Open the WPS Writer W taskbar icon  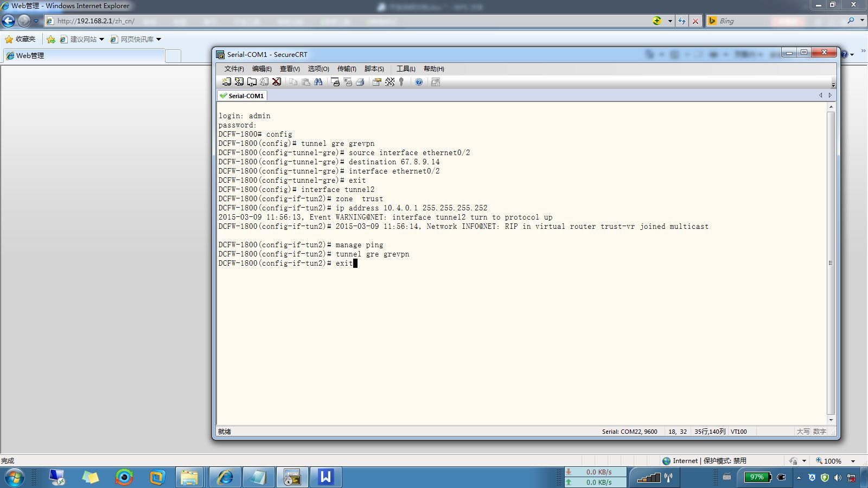pos(325,477)
